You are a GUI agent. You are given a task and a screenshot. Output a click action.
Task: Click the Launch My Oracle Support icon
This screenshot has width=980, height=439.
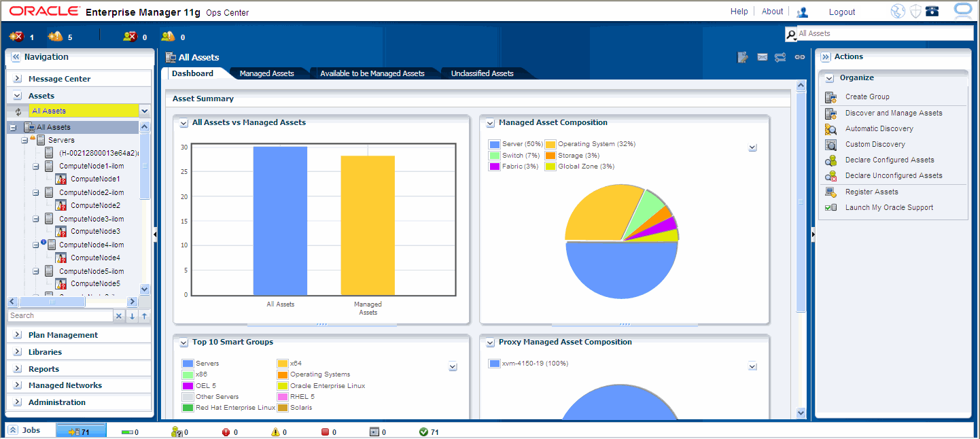[x=830, y=208]
